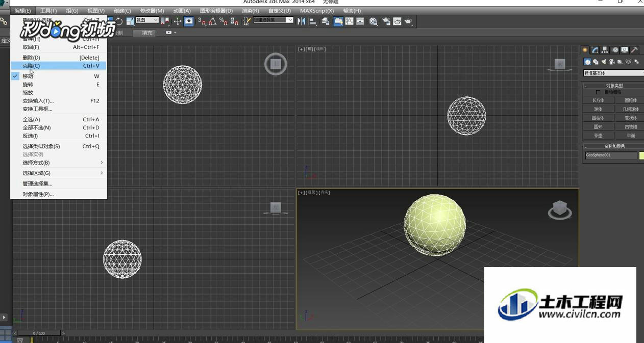644x343 pixels.
Task: Collapse the Name and Color rollout
Action: point(613,146)
